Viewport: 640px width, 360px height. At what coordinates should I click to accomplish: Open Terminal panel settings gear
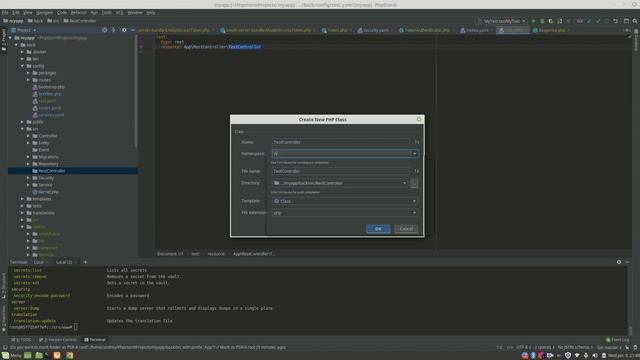[x=619, y=262]
